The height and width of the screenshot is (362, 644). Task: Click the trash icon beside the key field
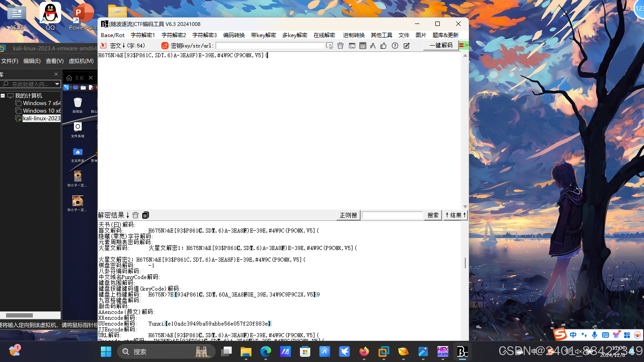pyautogui.click(x=340, y=46)
